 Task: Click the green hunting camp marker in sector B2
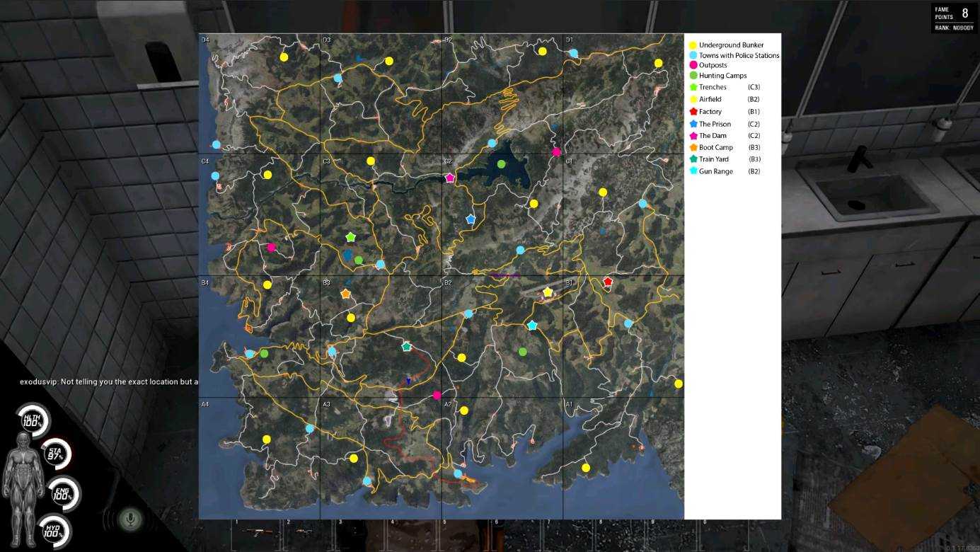point(523,352)
